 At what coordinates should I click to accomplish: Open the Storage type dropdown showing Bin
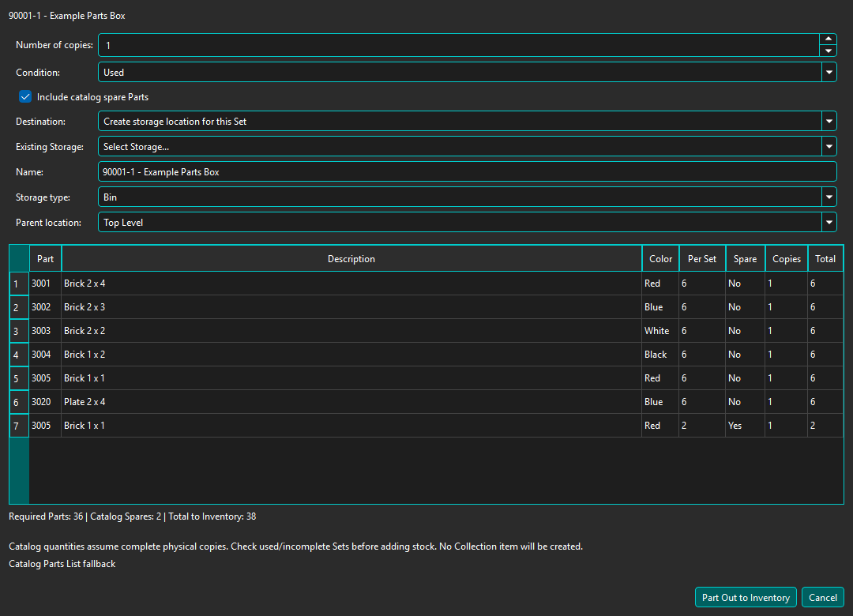[467, 197]
